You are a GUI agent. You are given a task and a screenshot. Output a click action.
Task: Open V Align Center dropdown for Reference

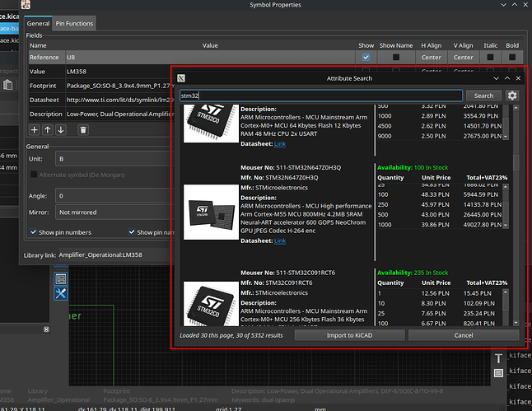pos(463,58)
